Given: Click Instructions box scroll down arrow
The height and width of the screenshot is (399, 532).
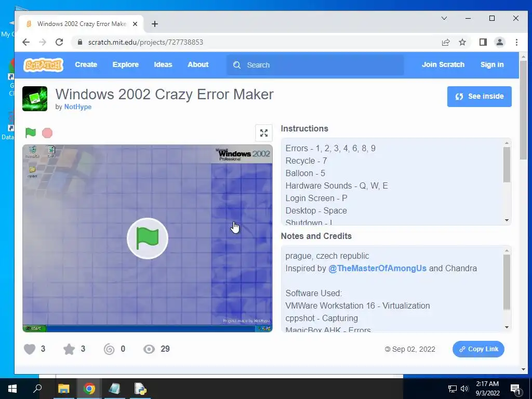Looking at the screenshot, I should point(507,220).
